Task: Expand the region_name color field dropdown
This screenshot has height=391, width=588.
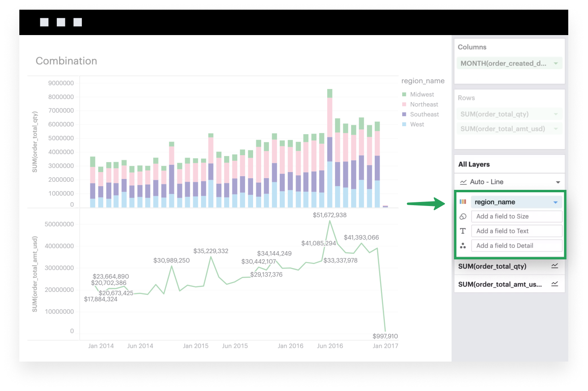Action: pos(555,202)
